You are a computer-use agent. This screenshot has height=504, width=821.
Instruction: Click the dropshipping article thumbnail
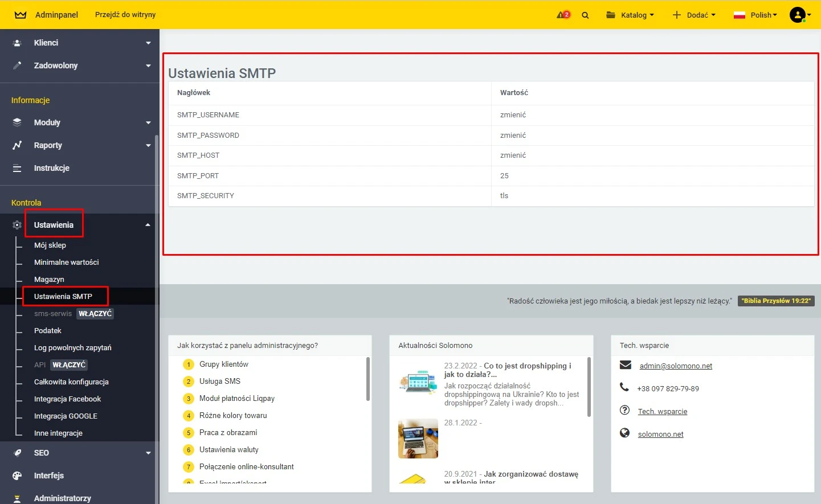(418, 383)
